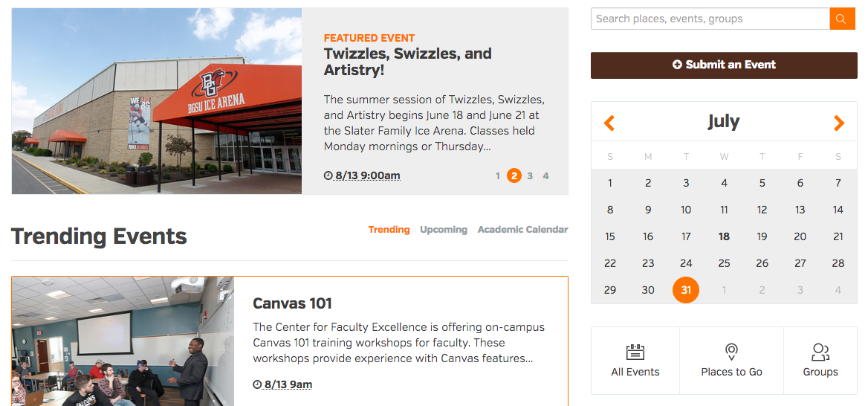Open Twizzles, Swizzles, and Artistry event title
This screenshot has width=868, height=406.
[407, 62]
